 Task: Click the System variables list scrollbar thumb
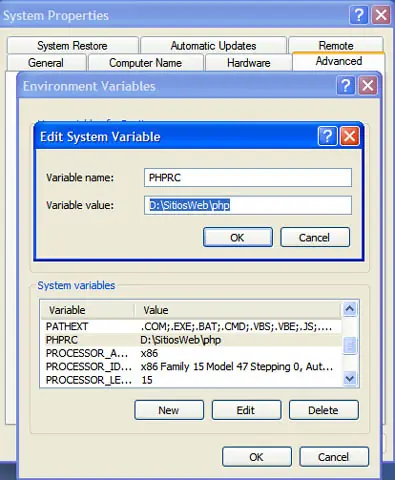pyautogui.click(x=350, y=346)
